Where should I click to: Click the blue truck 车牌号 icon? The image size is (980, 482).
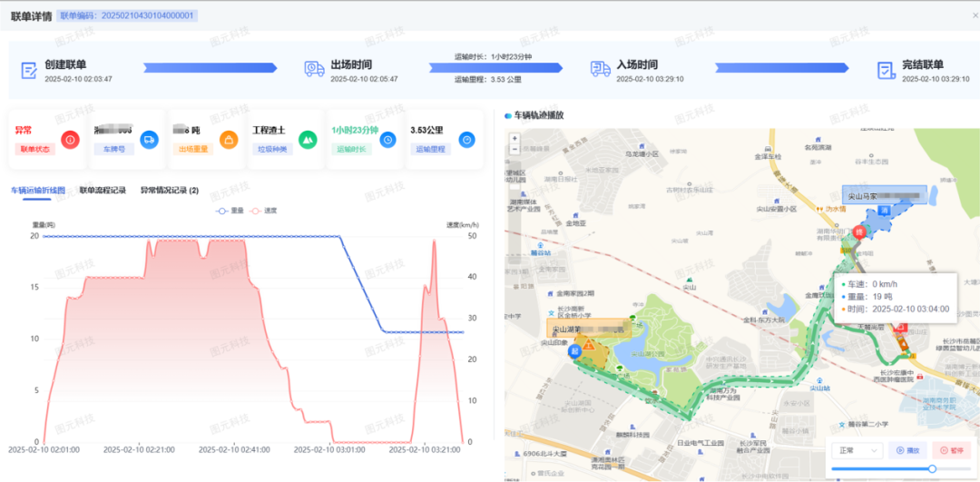[x=150, y=140]
